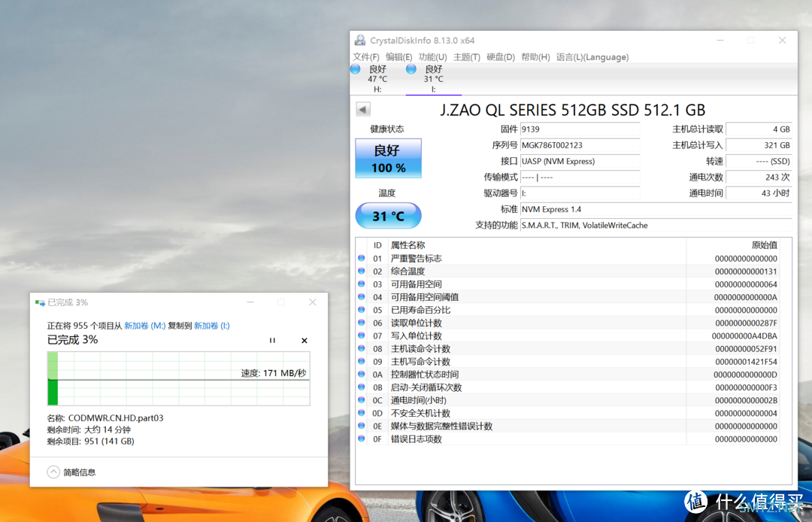Viewport: 812px width, 522px height.
Task: Close the copy progress dialog window
Action: (312, 302)
